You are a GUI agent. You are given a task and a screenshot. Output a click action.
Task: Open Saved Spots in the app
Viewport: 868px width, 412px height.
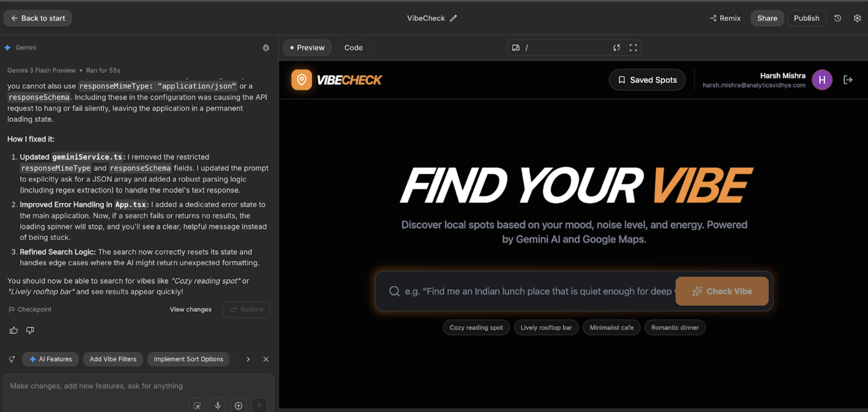point(647,80)
